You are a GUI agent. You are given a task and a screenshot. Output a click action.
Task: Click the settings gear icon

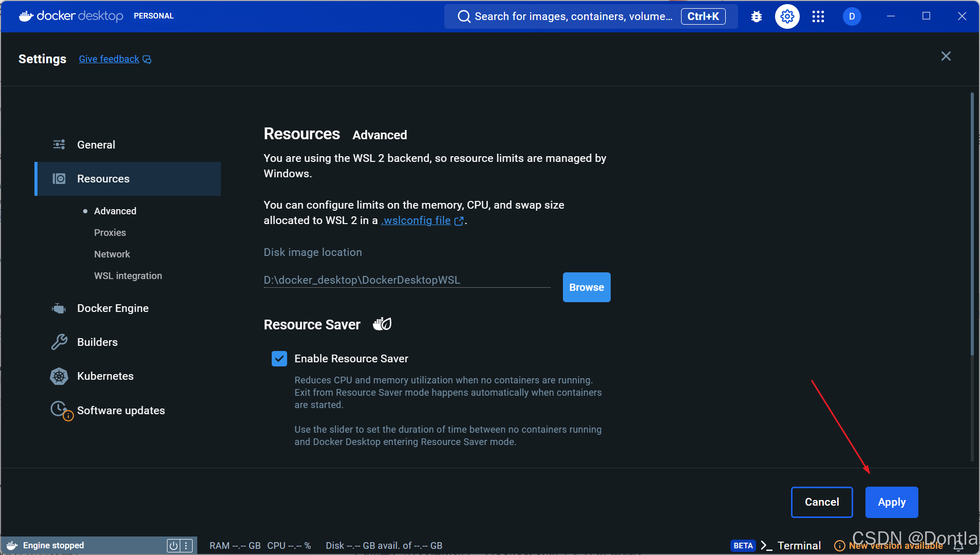(787, 16)
